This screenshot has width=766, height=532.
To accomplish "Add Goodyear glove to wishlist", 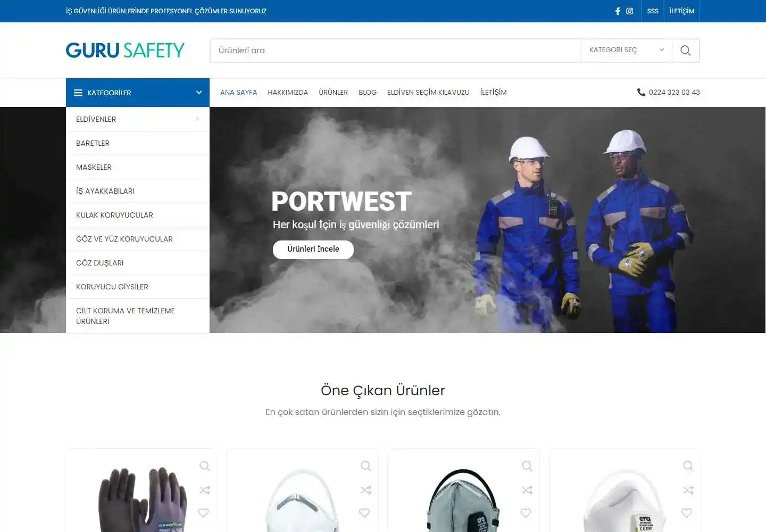I will coord(204,513).
